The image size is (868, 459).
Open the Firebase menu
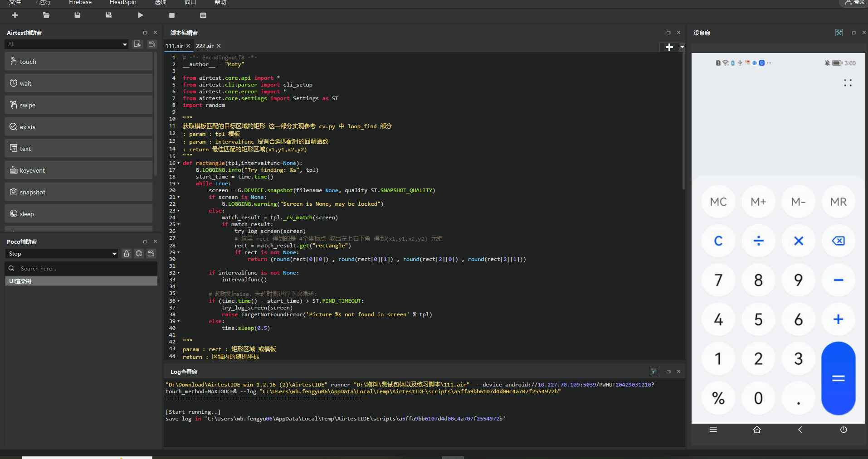pos(80,2)
